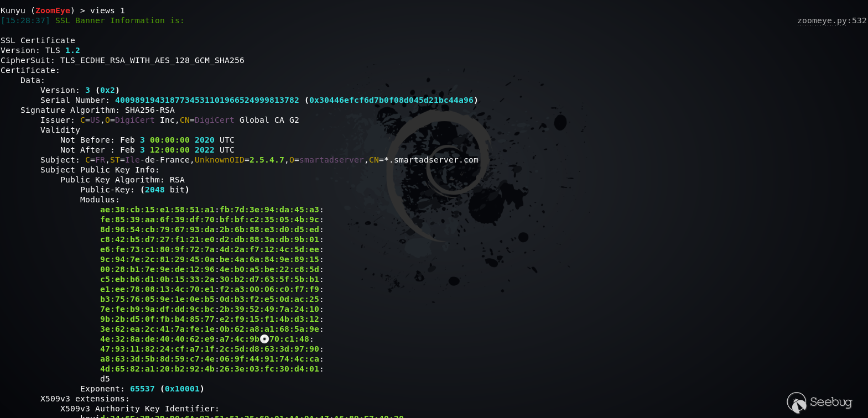This screenshot has width=868, height=418.
Task: Click 'Exponent: 65537 (0x10001)' line
Action: [142, 389]
